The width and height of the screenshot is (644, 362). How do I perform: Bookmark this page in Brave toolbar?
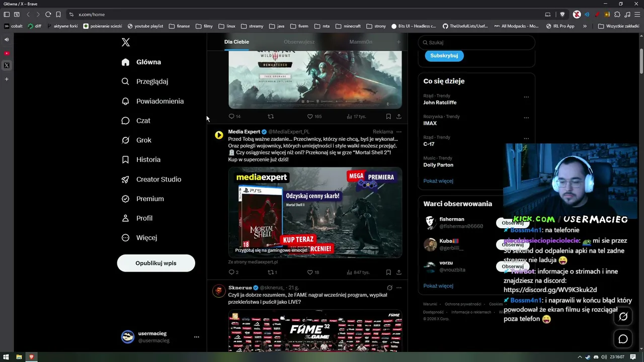58,15
